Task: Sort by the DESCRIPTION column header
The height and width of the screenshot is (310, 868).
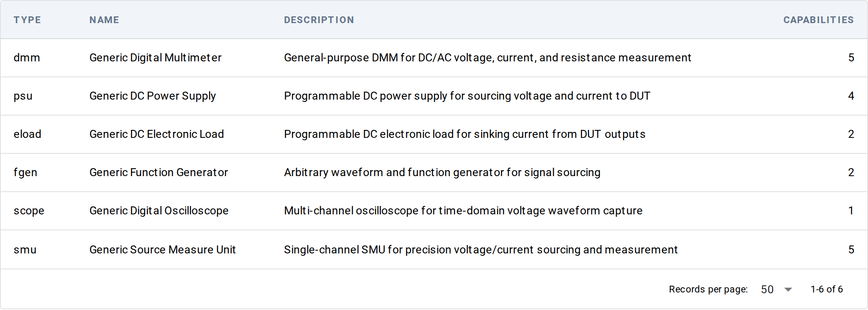Action: (x=319, y=20)
